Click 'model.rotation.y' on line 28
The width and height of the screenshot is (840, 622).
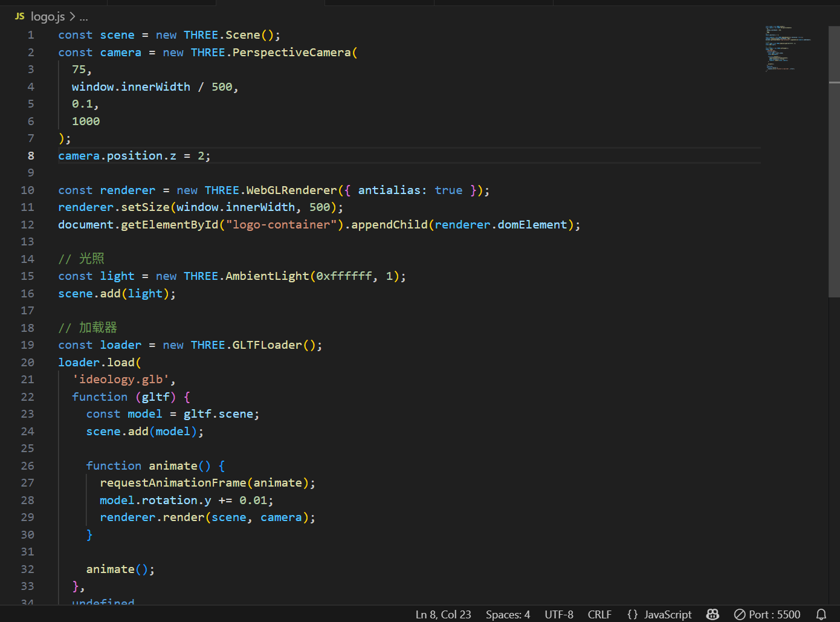[155, 501]
